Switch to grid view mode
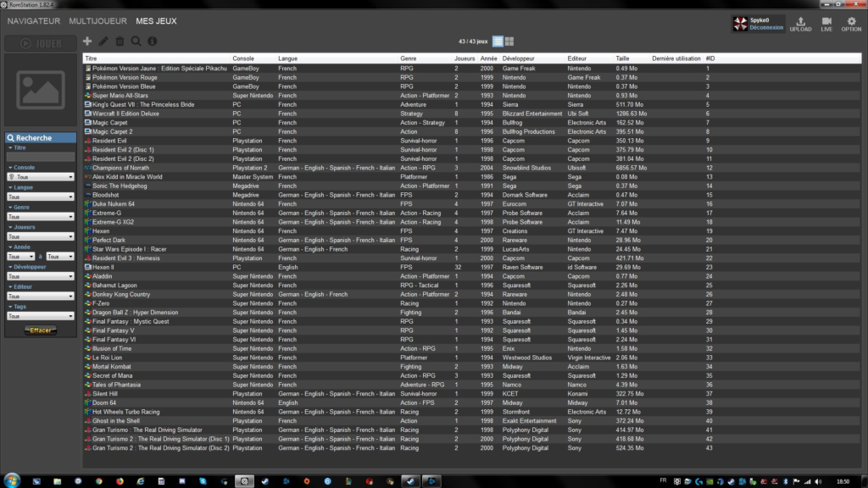Image resolution: width=868 pixels, height=488 pixels. point(509,41)
